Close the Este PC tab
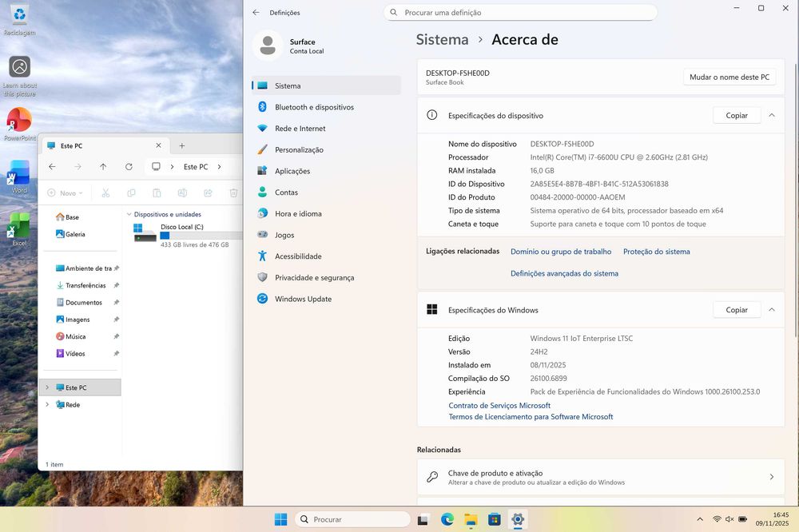 coord(158,145)
